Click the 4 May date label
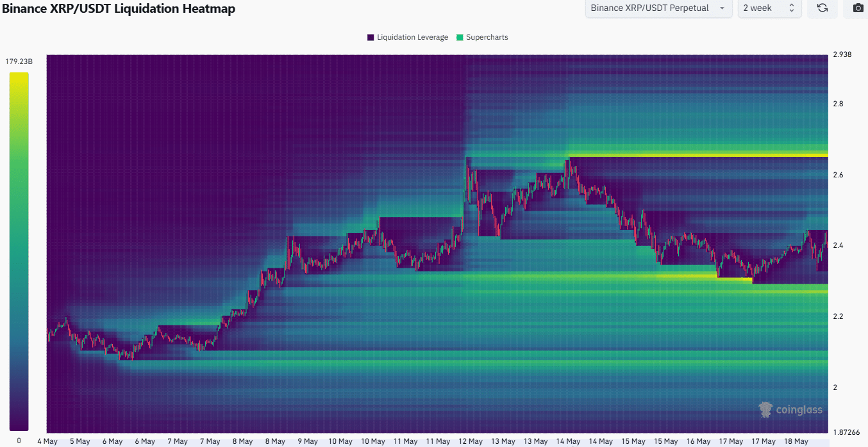 (x=47, y=441)
